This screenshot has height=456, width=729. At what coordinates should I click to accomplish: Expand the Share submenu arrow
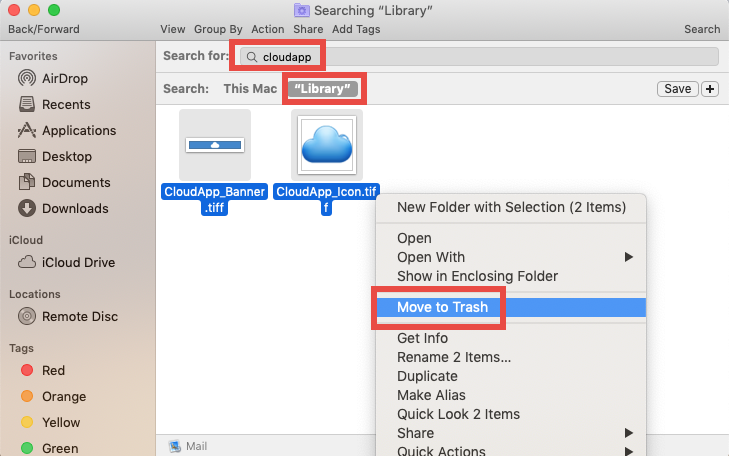tap(629, 433)
